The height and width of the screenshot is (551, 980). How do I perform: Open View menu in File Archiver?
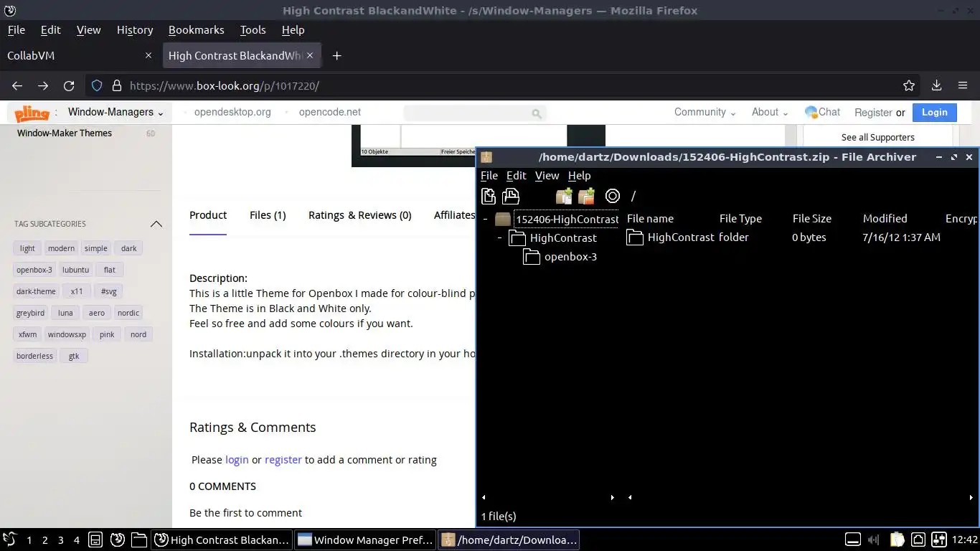click(547, 175)
